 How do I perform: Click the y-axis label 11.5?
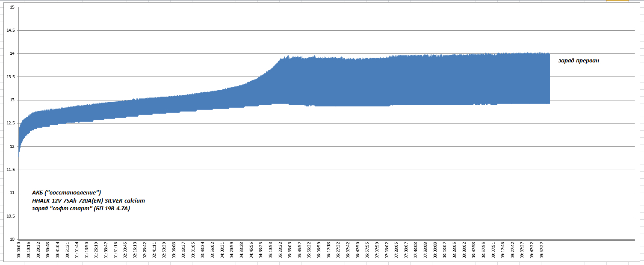(x=10, y=170)
